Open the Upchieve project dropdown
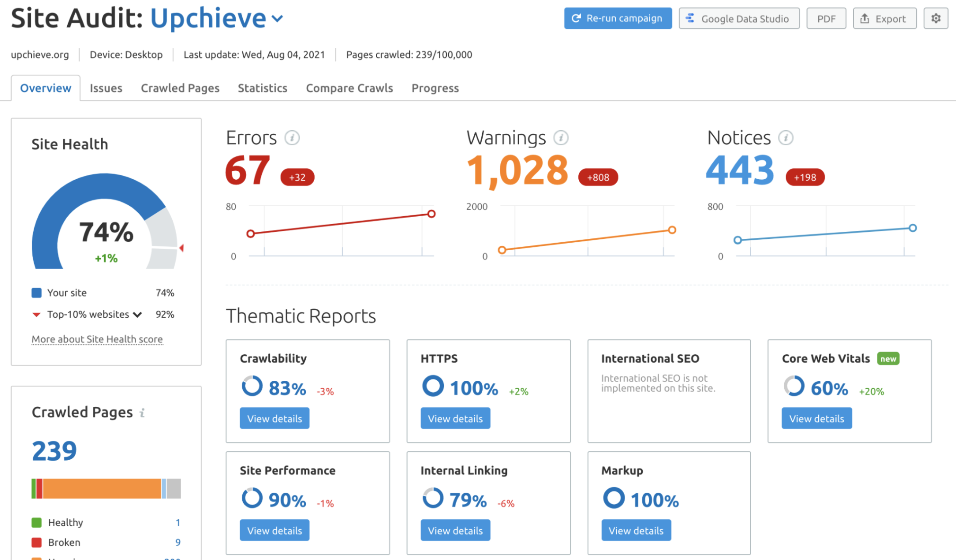 click(217, 18)
